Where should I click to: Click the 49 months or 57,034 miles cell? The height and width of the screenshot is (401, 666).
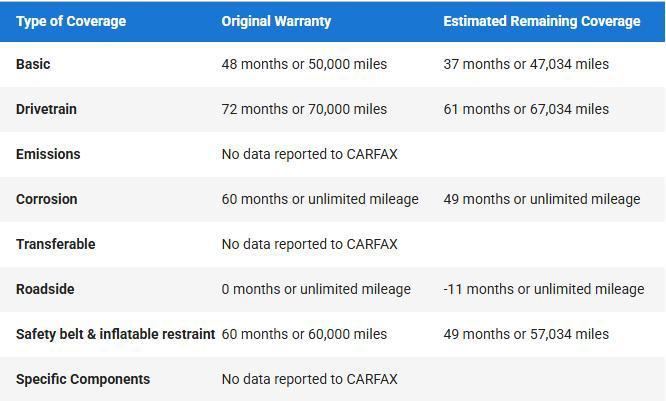[526, 334]
